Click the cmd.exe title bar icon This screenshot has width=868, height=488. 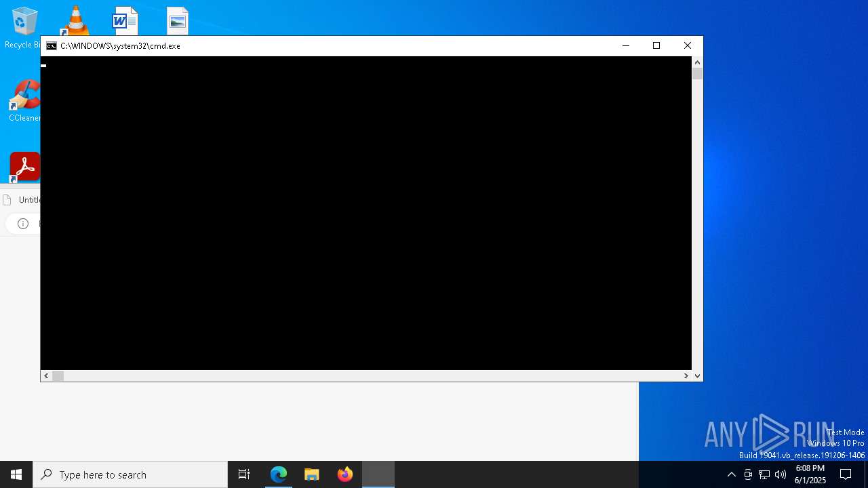[52, 46]
